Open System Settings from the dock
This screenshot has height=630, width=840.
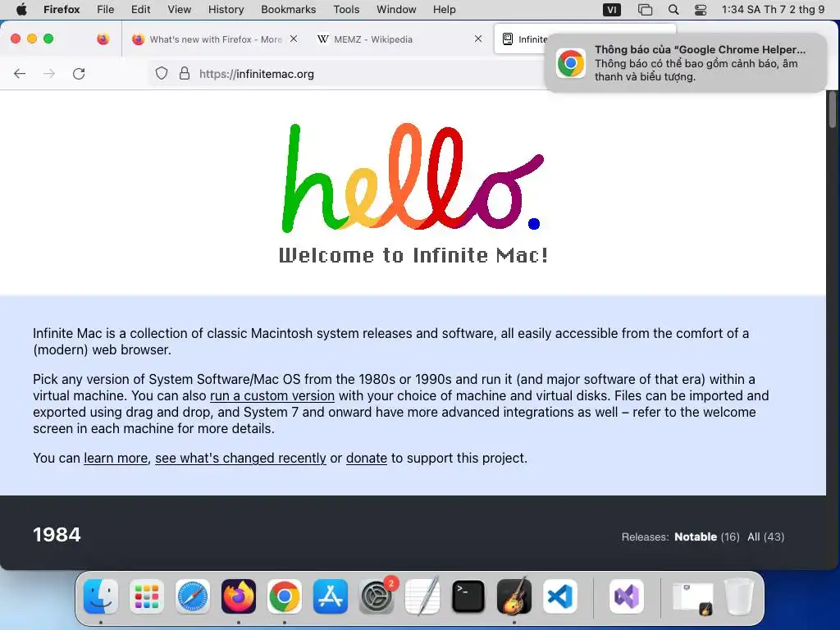377,596
